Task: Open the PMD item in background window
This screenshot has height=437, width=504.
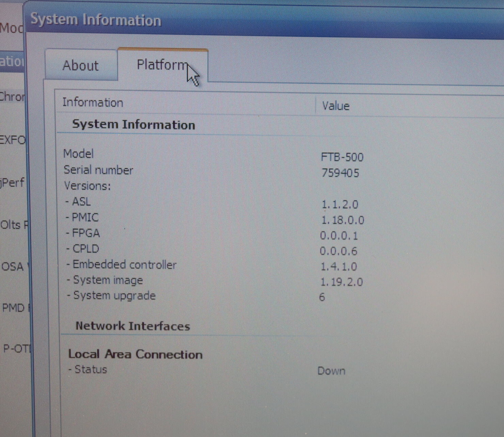Action: click(13, 308)
